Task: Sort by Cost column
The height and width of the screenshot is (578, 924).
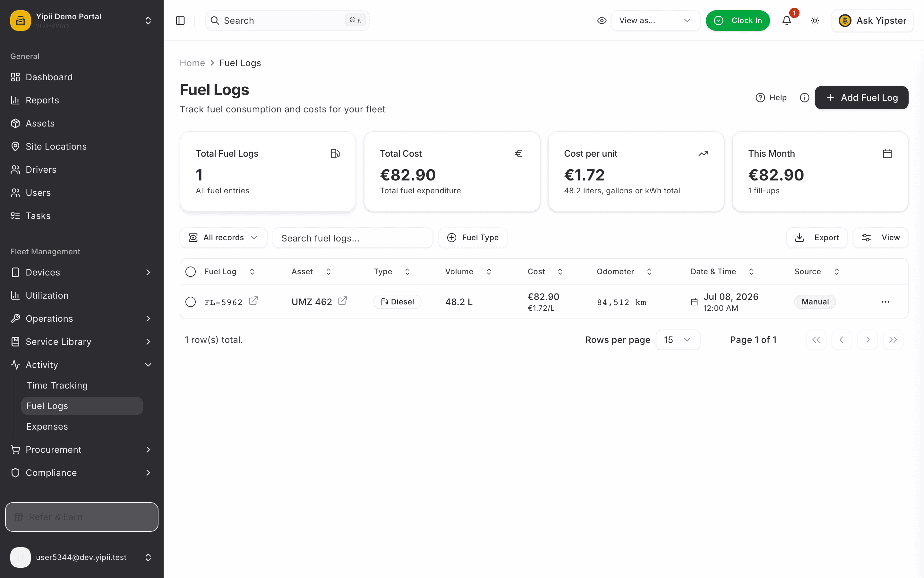Action: [545, 272]
